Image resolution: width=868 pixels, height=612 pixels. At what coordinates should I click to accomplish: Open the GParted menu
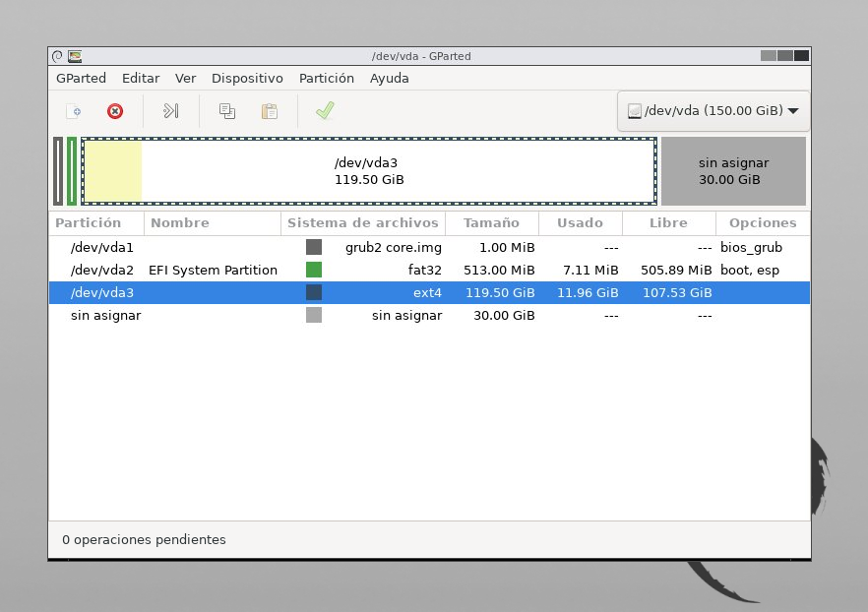(81, 79)
